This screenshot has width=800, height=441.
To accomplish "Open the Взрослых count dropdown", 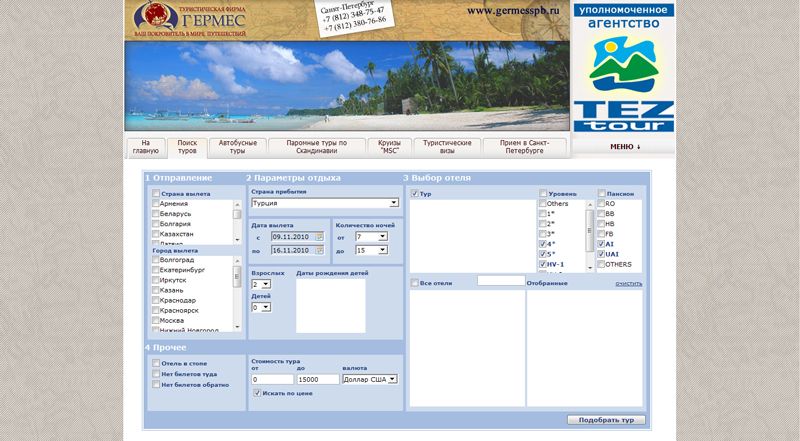I will pos(261,284).
